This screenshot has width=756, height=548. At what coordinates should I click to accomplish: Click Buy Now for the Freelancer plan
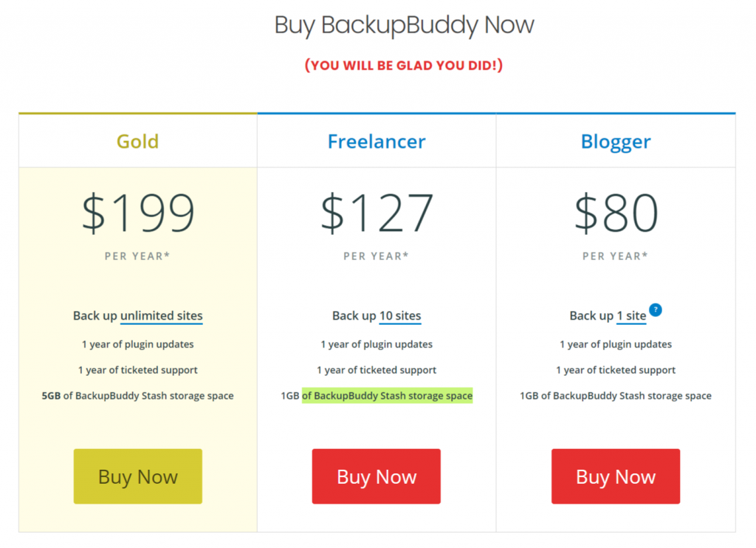(x=376, y=476)
